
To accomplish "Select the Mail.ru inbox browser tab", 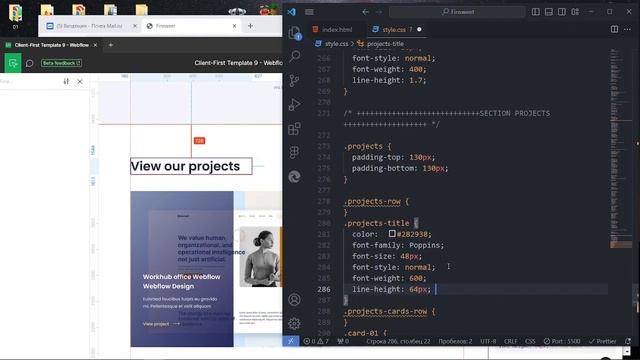I will (x=90, y=26).
